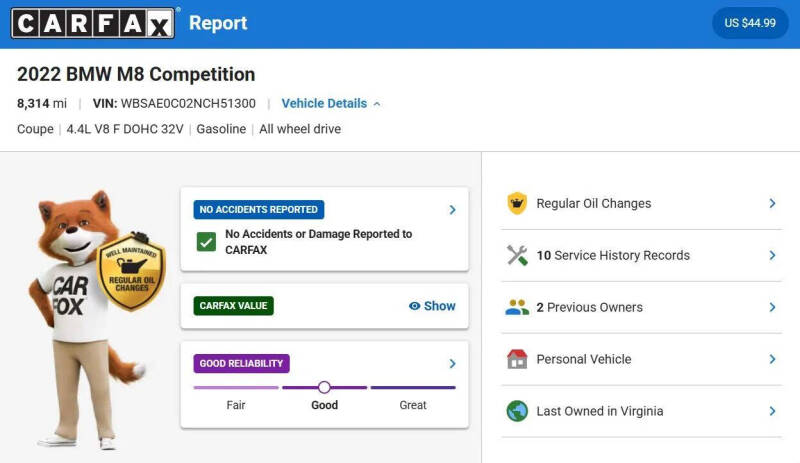Expand the No Accidents Reported card chevron

point(452,210)
